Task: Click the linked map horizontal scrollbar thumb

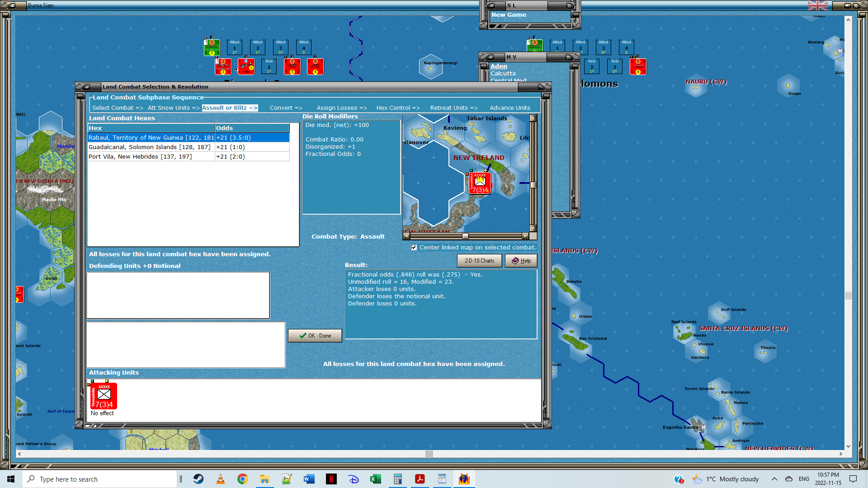Action: coord(465,236)
